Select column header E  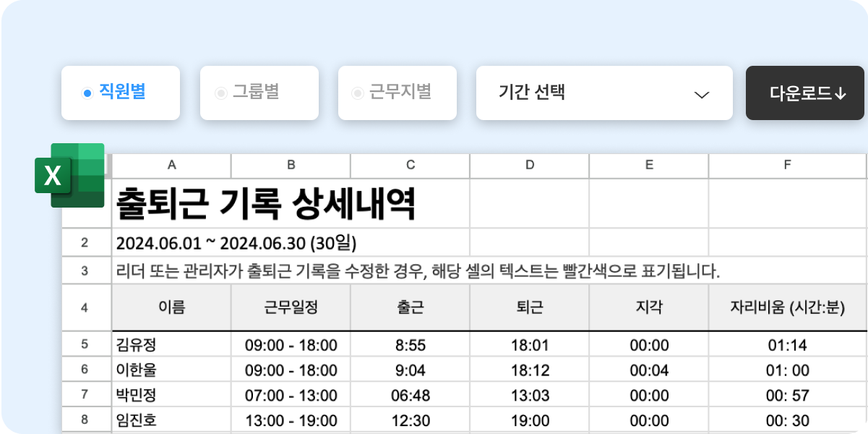coord(648,165)
